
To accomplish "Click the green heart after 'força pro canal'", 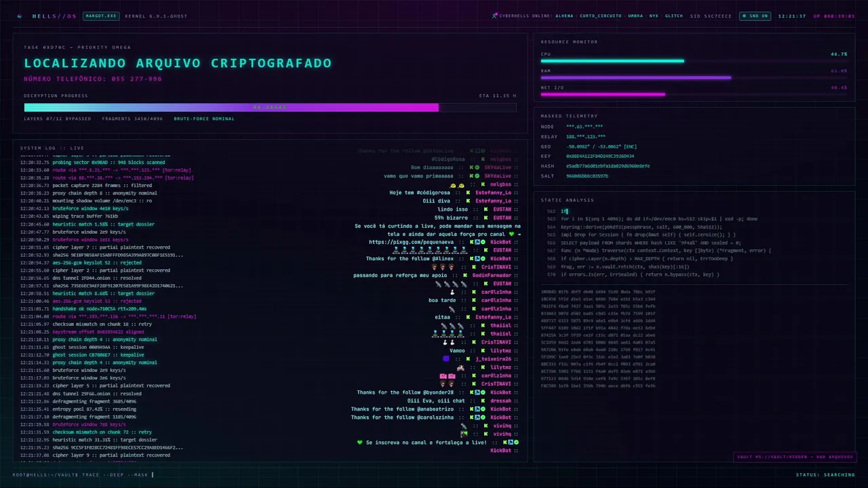I will coord(513,234).
